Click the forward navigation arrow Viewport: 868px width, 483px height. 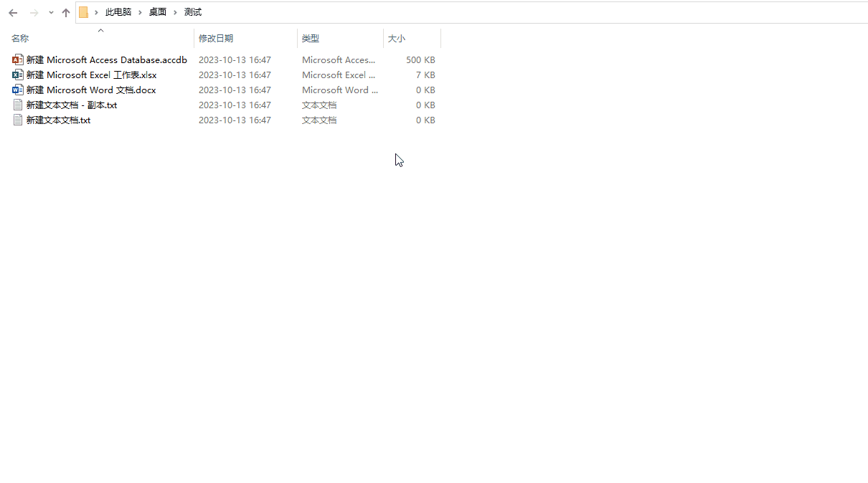[34, 13]
